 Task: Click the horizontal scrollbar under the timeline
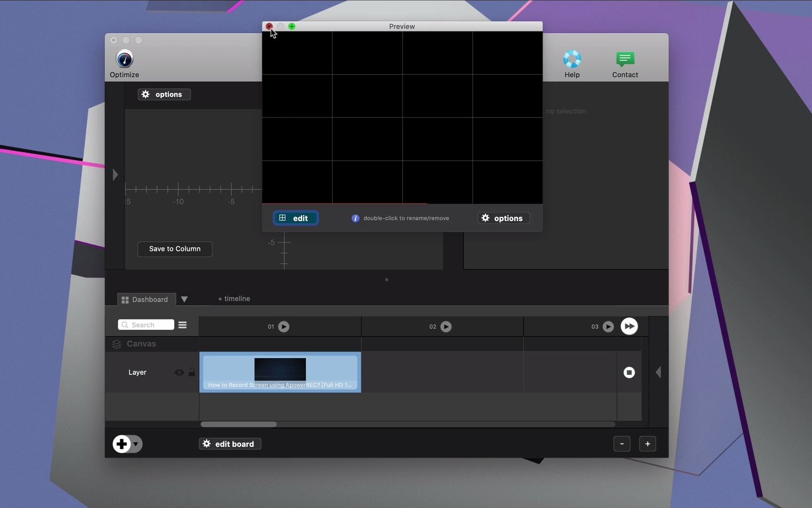239,424
